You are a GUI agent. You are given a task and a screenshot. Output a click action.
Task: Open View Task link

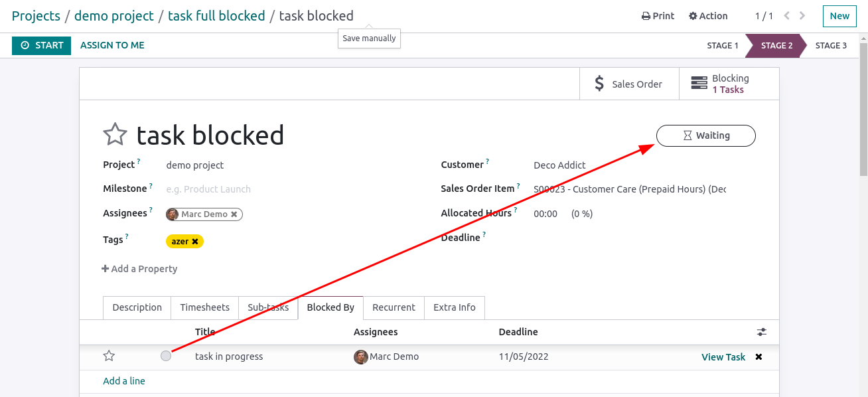coord(723,357)
